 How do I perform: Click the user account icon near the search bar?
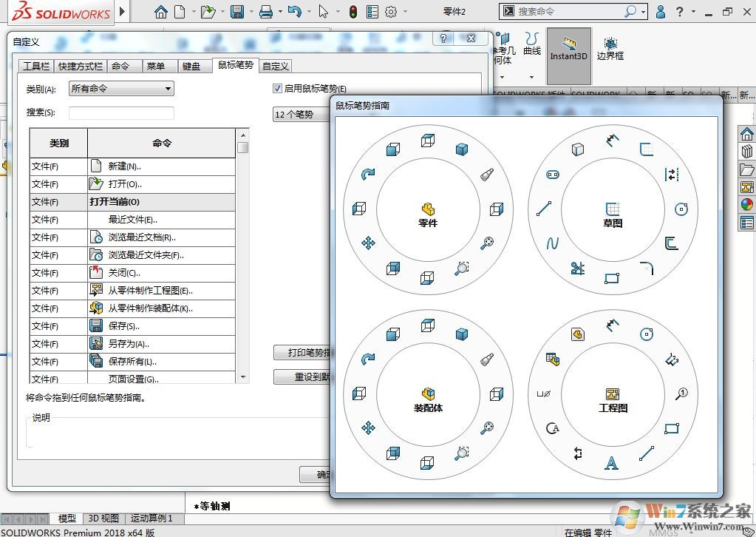[660, 11]
